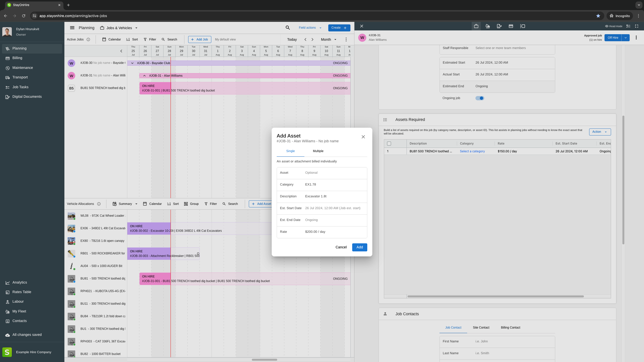This screenshot has height=362, width=644.
Task: Click the Active Jobs info icon
Action: click(x=88, y=39)
